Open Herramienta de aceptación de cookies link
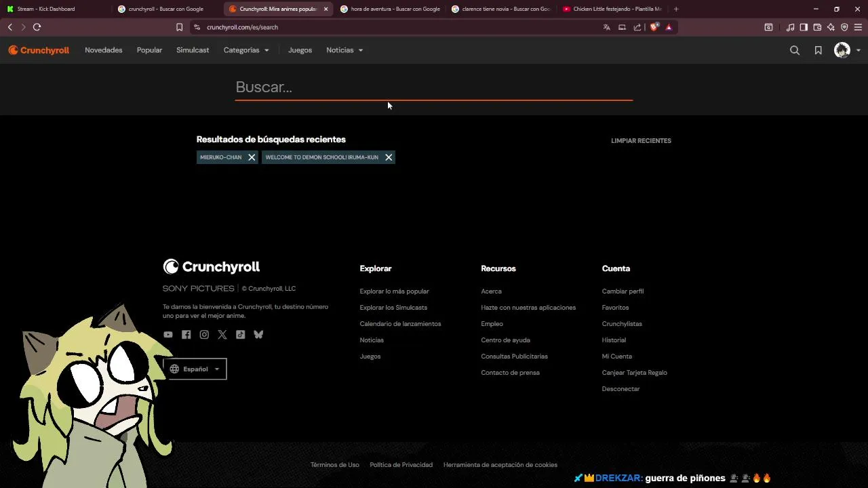Screen dimensions: 868x488 (500, 465)
